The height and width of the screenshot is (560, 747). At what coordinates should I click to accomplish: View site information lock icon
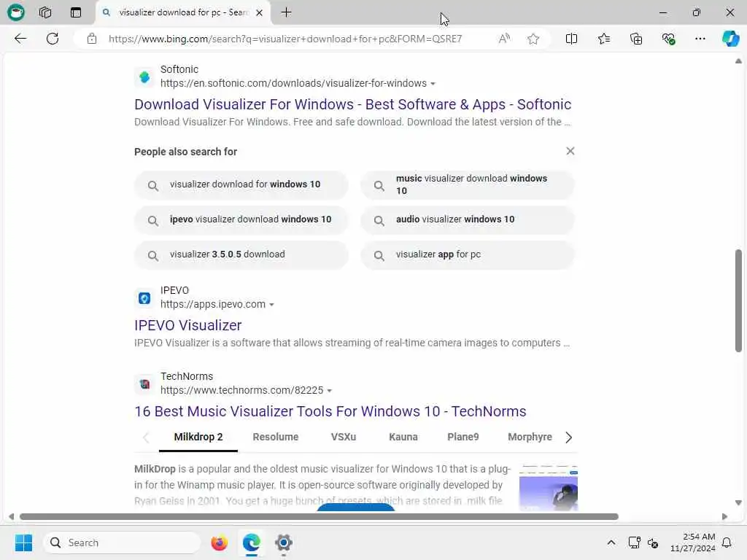(x=92, y=39)
